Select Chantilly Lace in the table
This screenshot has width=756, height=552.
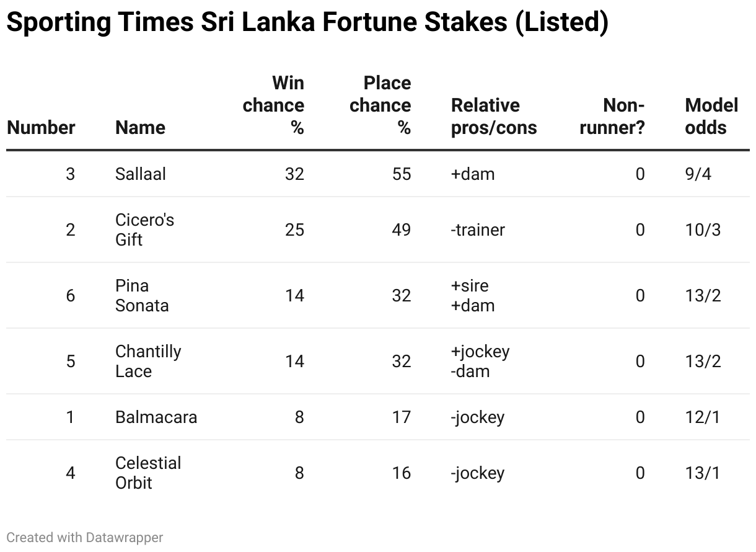pyautogui.click(x=148, y=361)
